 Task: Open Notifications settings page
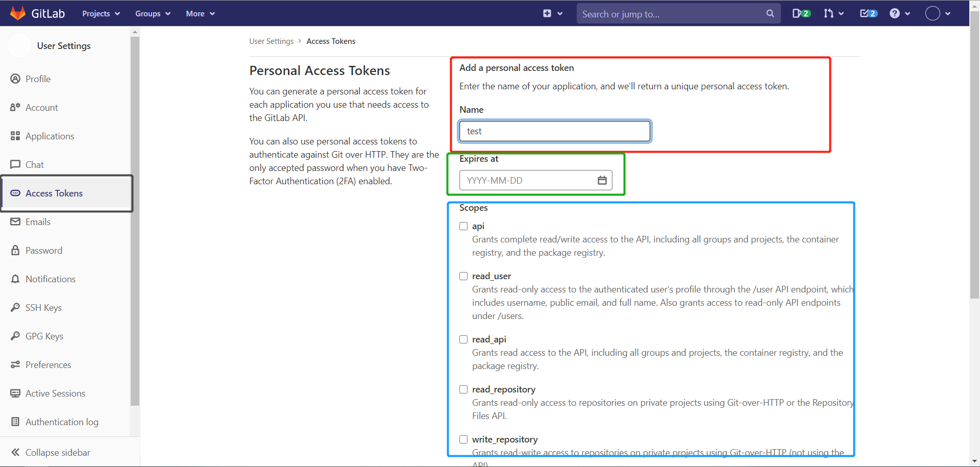click(x=51, y=279)
